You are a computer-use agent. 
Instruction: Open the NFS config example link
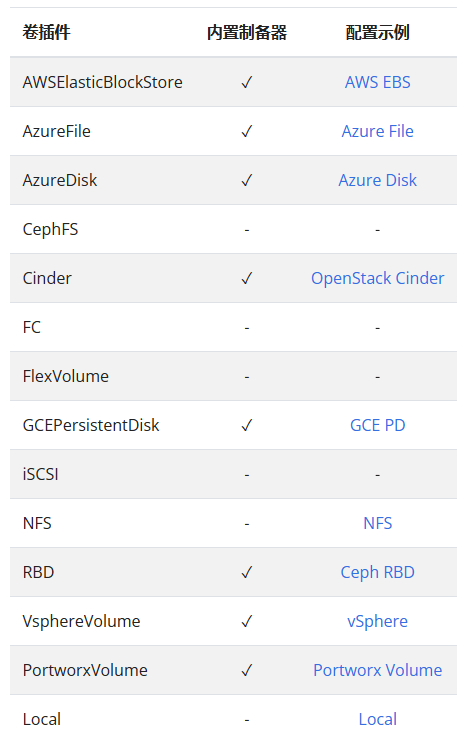[x=377, y=523]
